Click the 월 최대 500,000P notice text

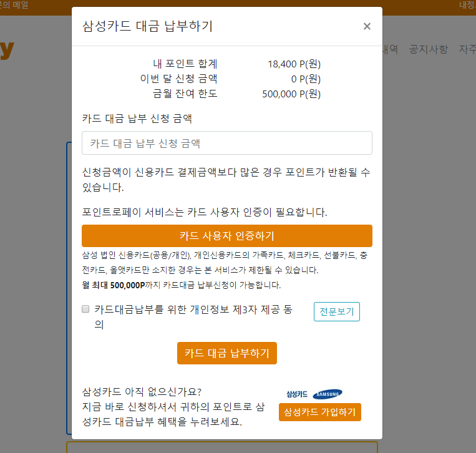(x=182, y=285)
